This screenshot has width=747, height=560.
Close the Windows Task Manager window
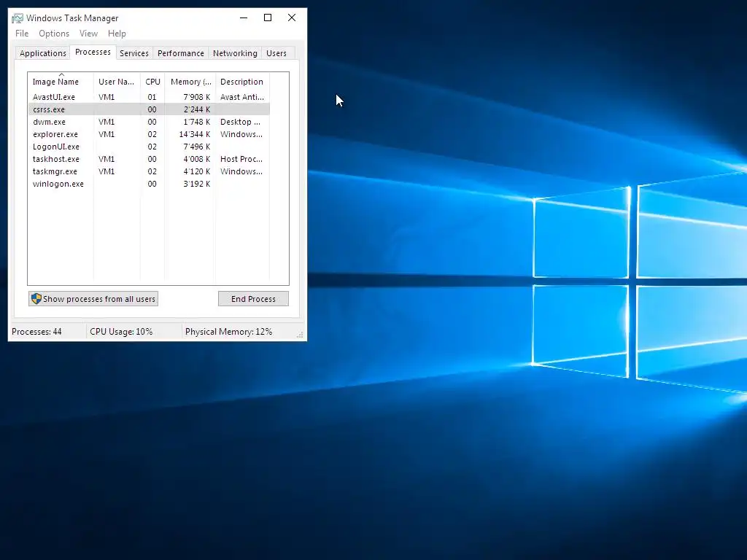click(x=292, y=18)
